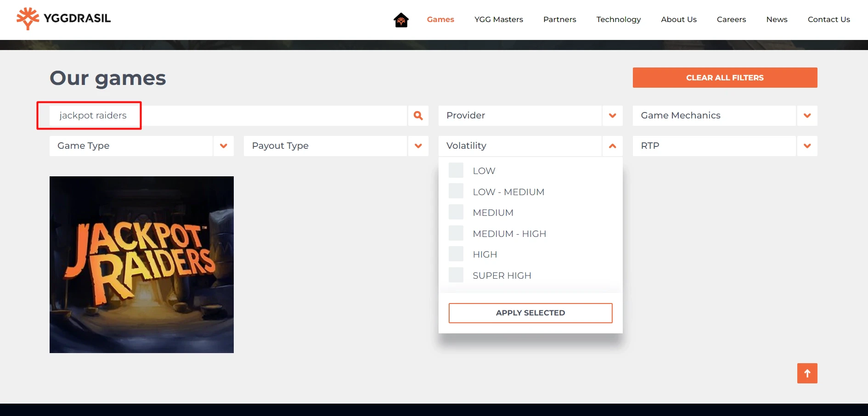The image size is (868, 416).
Task: Click the Our games heading
Action: click(108, 78)
